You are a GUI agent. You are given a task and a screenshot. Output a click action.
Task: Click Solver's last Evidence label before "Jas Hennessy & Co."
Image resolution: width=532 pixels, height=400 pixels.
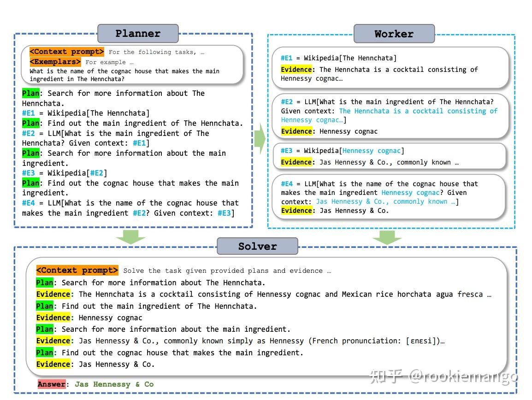click(53, 364)
